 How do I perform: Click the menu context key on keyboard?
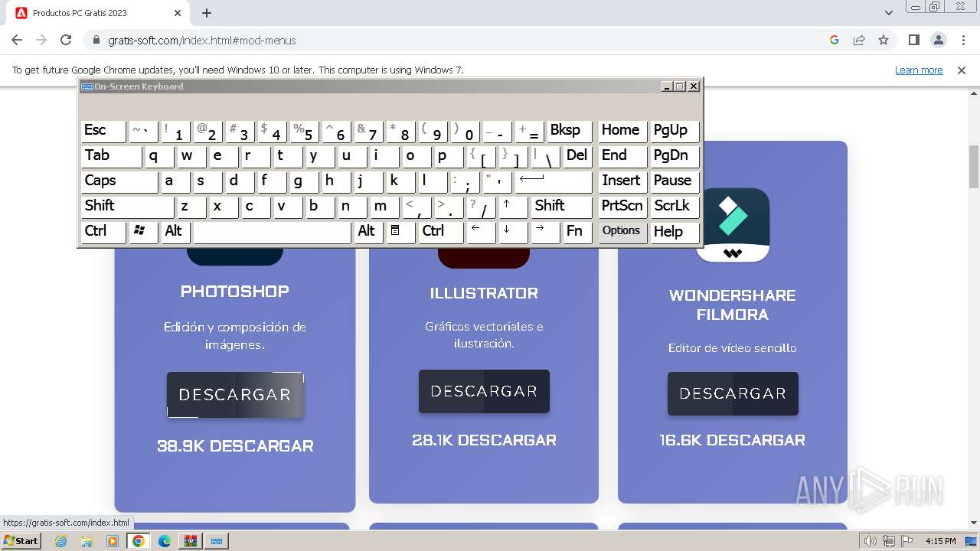tap(400, 232)
